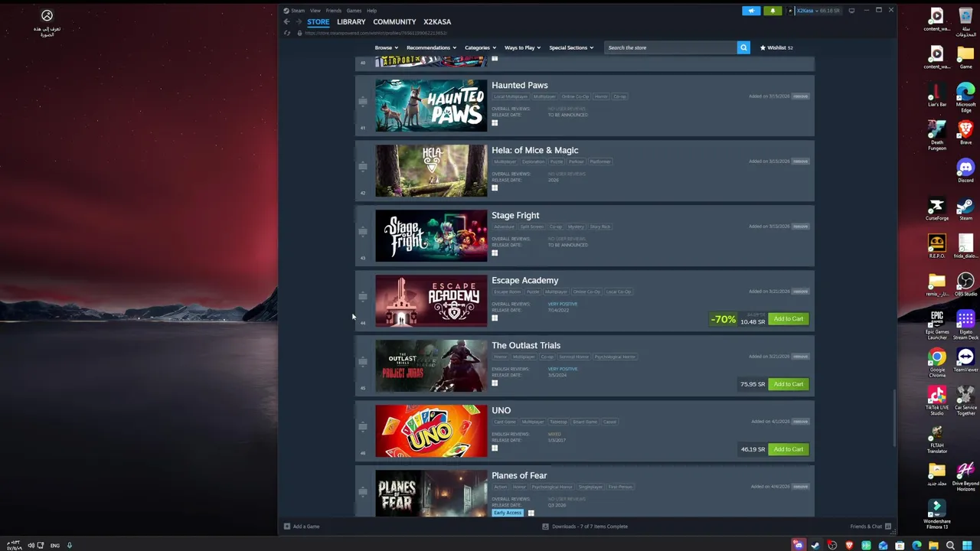Grab the reorder handle beside Escape Academy
Screen dimensions: 980x551
(363, 296)
